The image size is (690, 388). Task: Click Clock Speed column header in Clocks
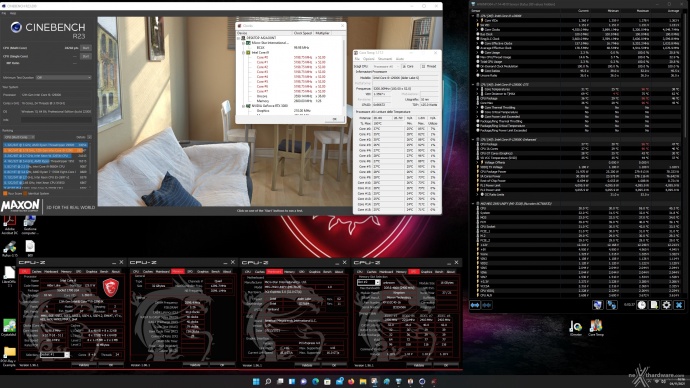coord(303,33)
